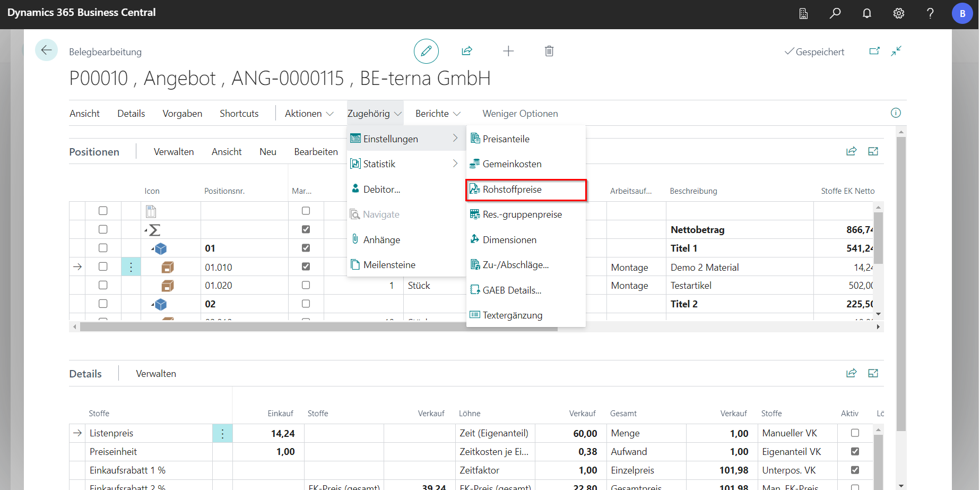The height and width of the screenshot is (490, 980).
Task: Expand the Aktionen dropdown menu
Action: [x=309, y=114]
